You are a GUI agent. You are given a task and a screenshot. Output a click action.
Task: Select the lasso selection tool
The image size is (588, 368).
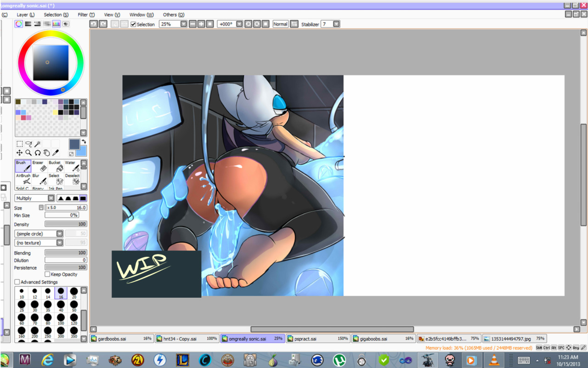(28, 144)
